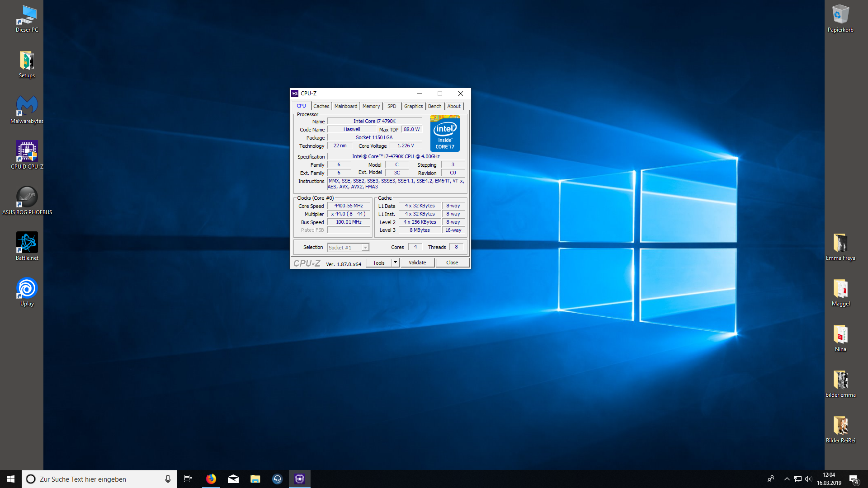Switch to the Mainboard tab
Viewport: 868px width, 488px height.
tap(346, 106)
